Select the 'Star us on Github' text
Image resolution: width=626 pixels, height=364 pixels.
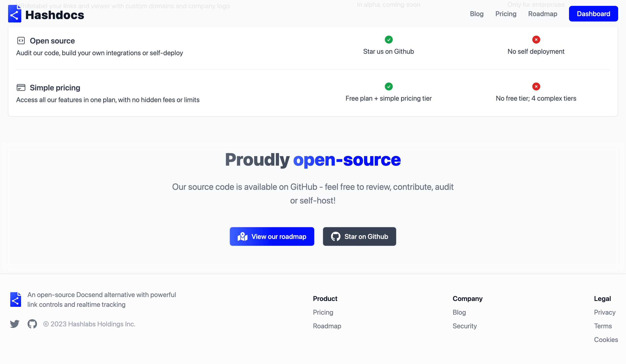388,52
